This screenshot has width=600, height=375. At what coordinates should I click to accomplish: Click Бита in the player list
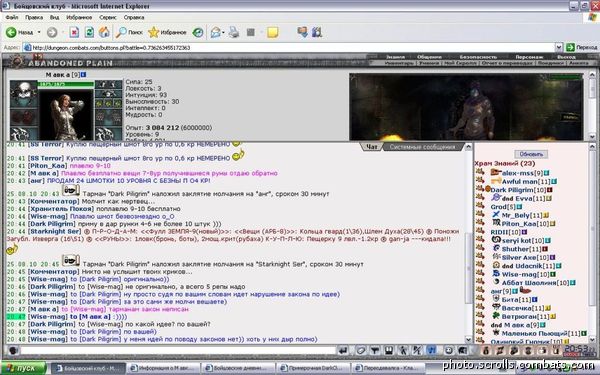510,300
